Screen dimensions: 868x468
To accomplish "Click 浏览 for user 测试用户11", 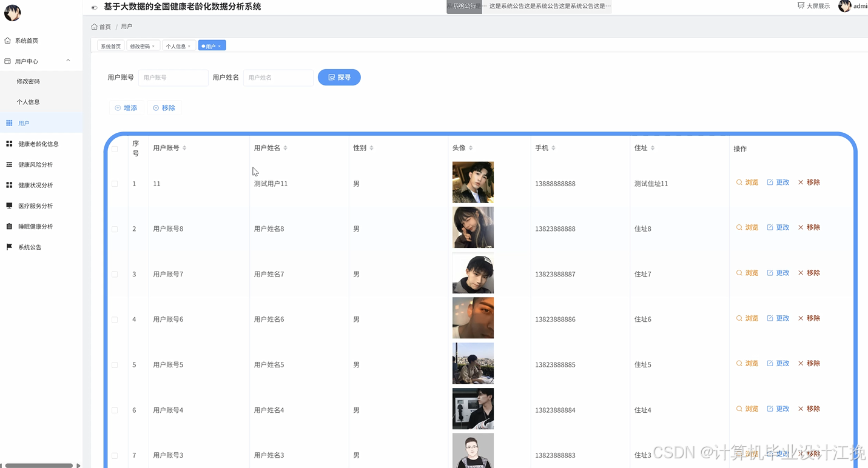I will [x=747, y=182].
